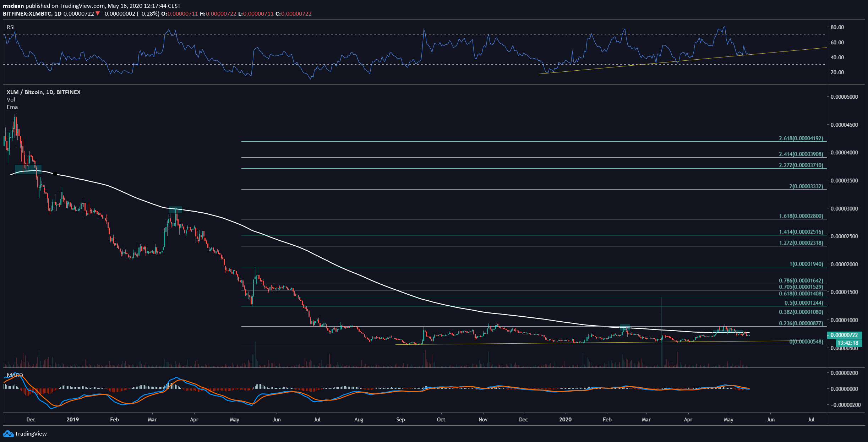Click the 80.00 level on RSI scale
The height and width of the screenshot is (442, 868).
tap(837, 27)
